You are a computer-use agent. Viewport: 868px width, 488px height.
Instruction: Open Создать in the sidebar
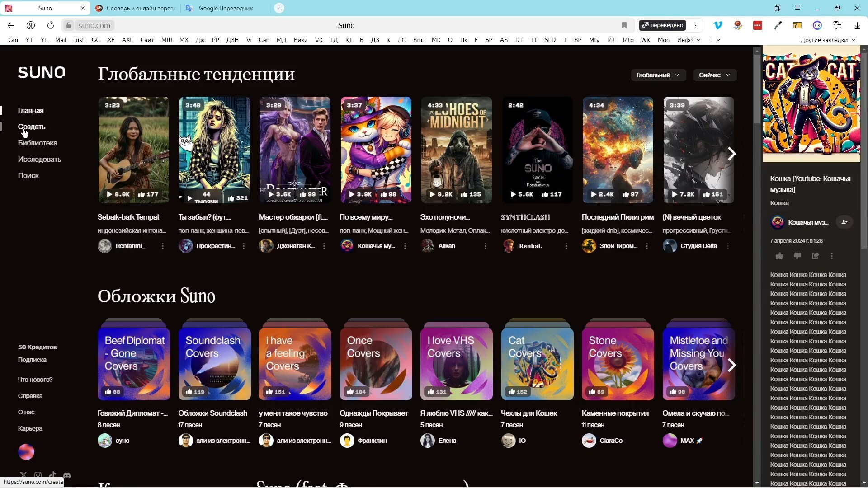pyautogui.click(x=32, y=127)
